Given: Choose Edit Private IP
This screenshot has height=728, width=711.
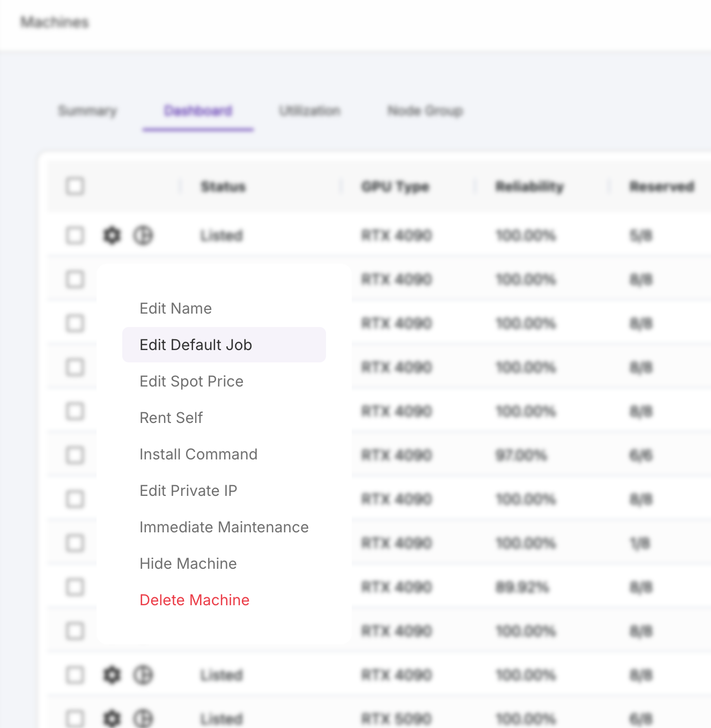Looking at the screenshot, I should coord(188,491).
